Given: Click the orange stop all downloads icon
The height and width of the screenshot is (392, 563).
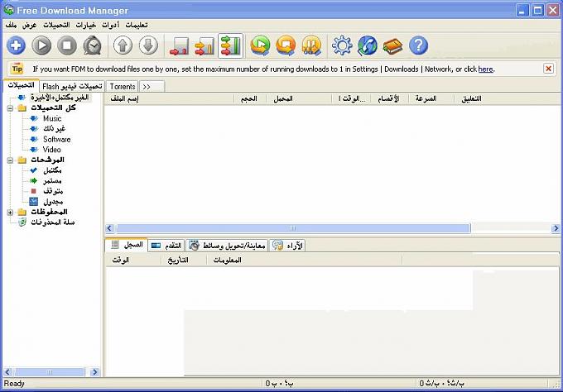Looking at the screenshot, I should tap(286, 45).
